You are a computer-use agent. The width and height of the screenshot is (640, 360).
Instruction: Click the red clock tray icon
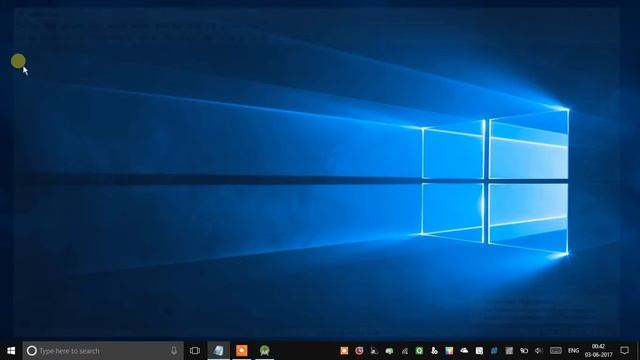[x=359, y=351]
